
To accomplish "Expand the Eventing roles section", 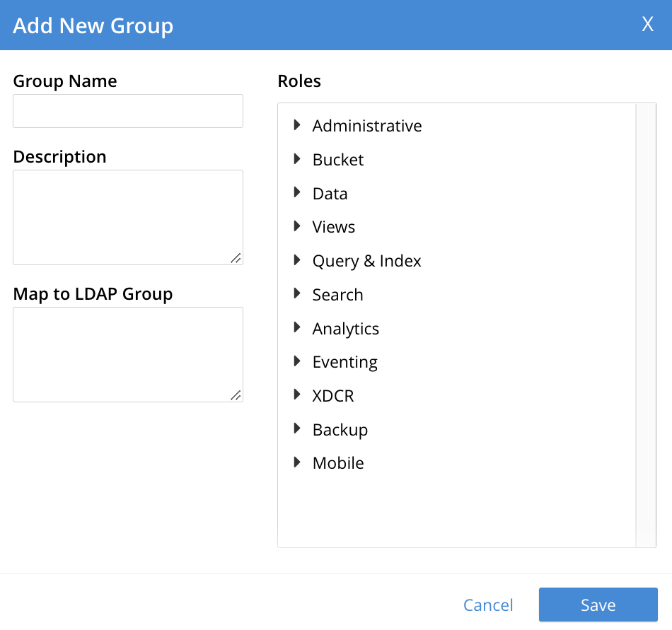I will (296, 361).
